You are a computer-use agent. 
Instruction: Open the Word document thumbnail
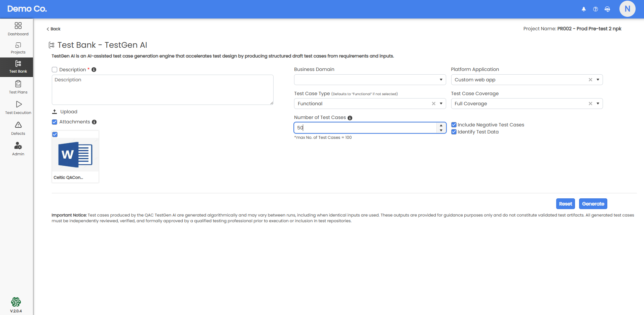coord(75,155)
